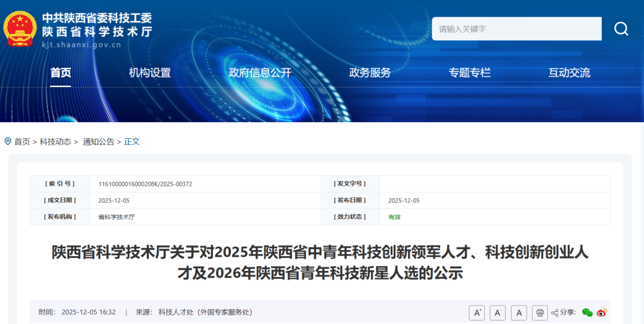The image size is (644, 324).
Task: Click the 通知公告 breadcrumb link
Action: click(x=98, y=142)
